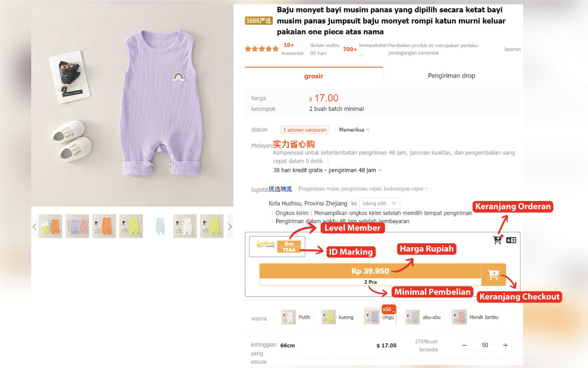Open the "tolong pilih" destination dropdown
Viewport: 588px width, 368px height.
(x=379, y=203)
